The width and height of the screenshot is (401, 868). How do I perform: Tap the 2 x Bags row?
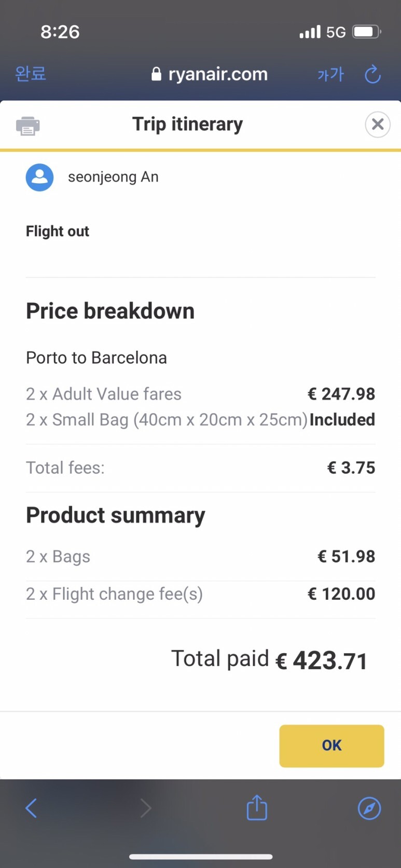200,557
